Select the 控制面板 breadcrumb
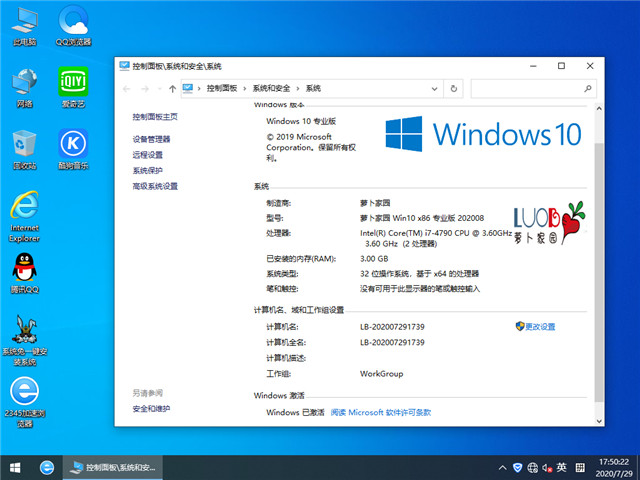 pyautogui.click(x=222, y=88)
